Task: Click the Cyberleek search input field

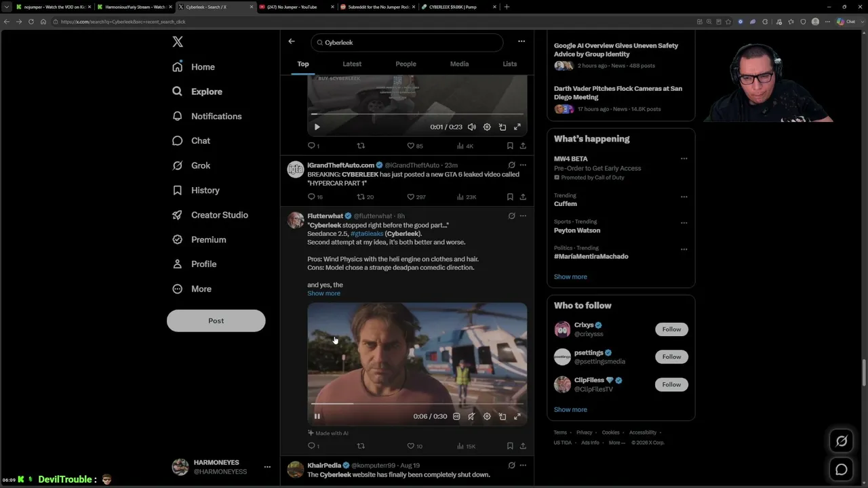Action: pos(407,42)
